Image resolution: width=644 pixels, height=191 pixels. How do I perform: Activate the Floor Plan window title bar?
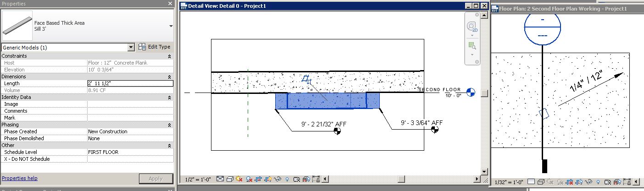(567, 8)
